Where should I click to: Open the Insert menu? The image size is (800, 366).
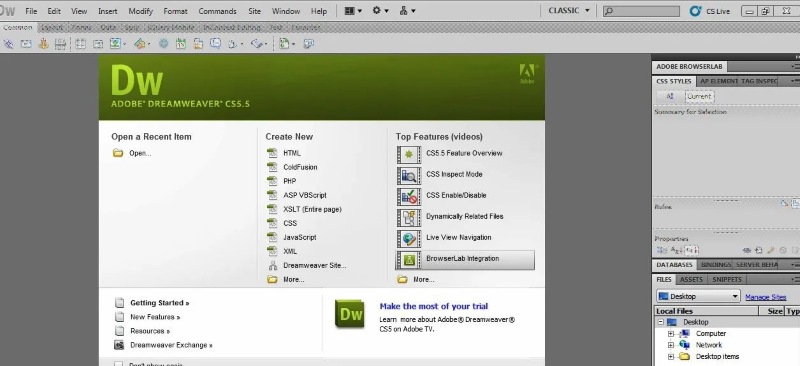(108, 11)
